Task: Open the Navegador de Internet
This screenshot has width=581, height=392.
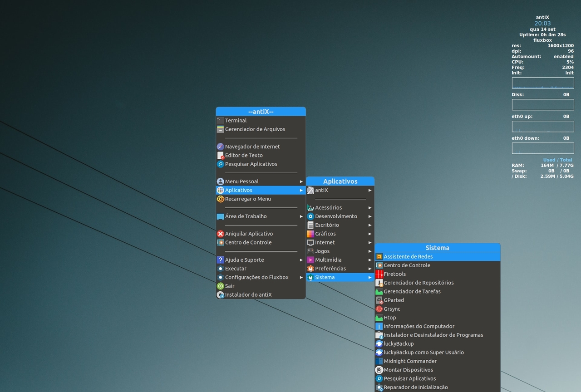Action: point(252,146)
